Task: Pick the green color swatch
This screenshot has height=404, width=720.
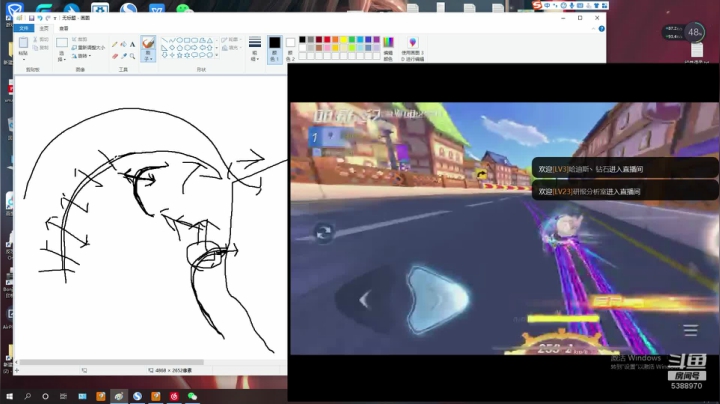Action: (x=352, y=40)
